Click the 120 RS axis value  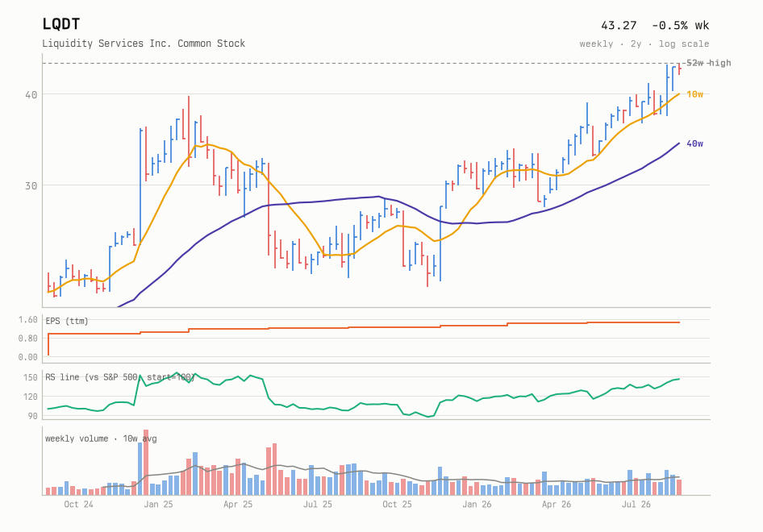30,397
